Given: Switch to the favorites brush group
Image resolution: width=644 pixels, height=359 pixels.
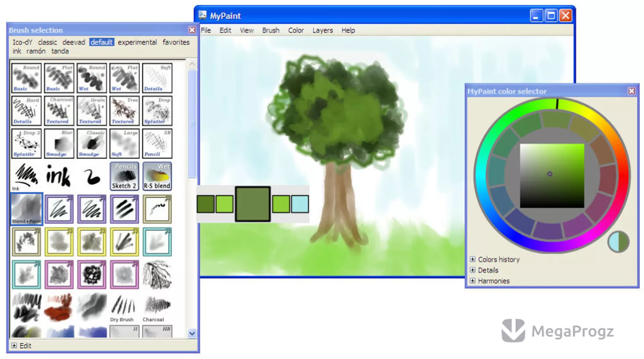Looking at the screenshot, I should [176, 42].
